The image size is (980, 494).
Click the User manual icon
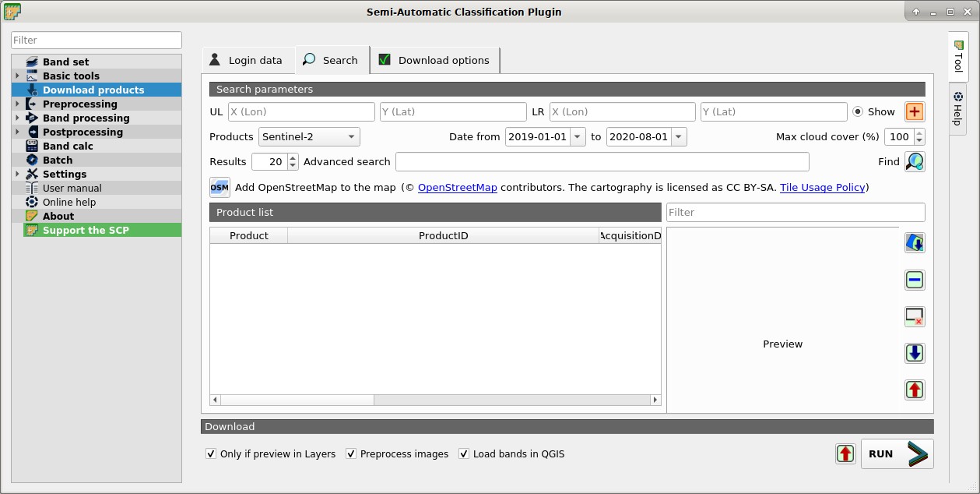[32, 188]
